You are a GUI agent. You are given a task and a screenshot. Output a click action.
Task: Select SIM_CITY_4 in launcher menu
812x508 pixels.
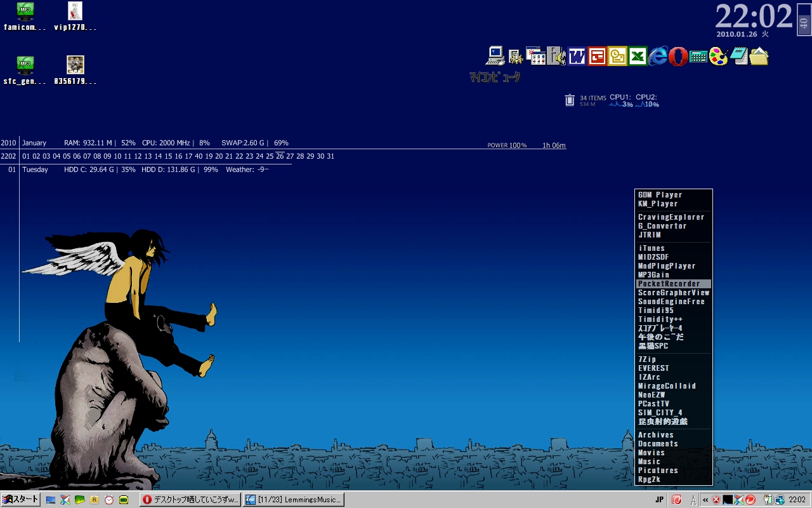(674, 413)
